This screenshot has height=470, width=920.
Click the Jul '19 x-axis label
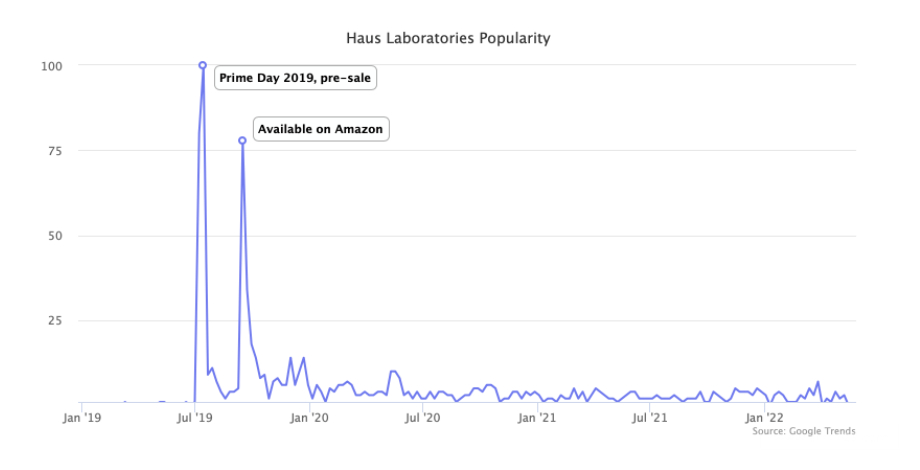click(194, 418)
